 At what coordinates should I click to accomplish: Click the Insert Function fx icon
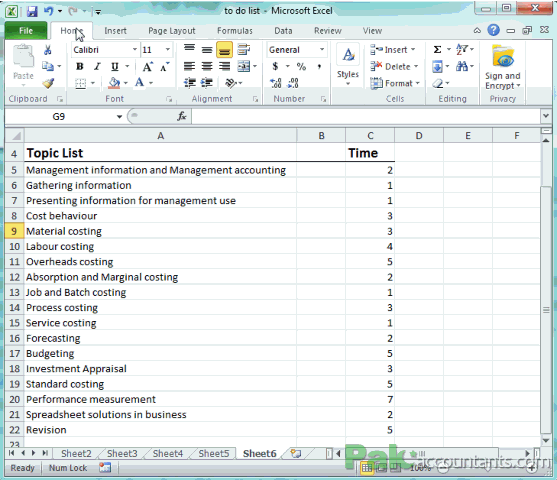182,116
